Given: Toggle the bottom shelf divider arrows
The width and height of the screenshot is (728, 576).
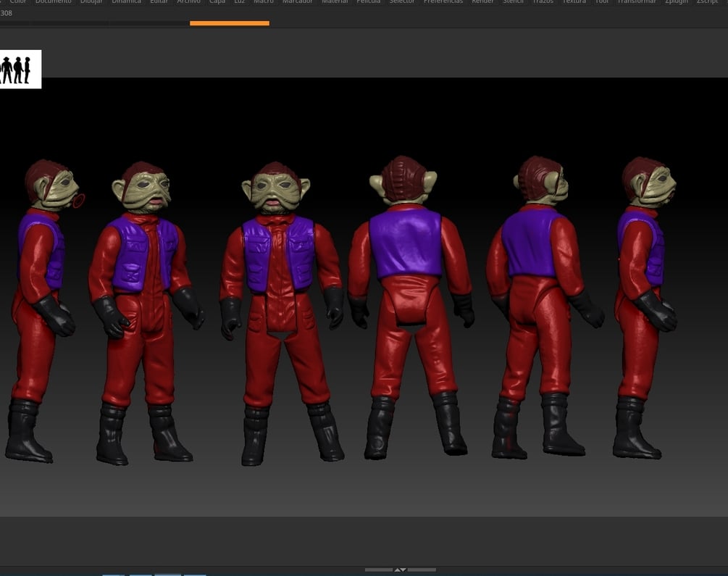Looking at the screenshot, I should click(x=400, y=569).
